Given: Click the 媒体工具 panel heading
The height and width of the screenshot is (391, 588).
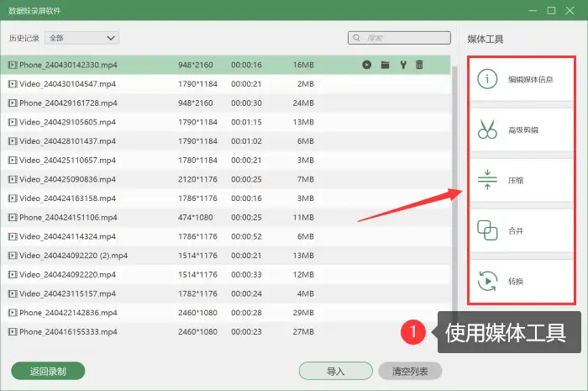Looking at the screenshot, I should [486, 39].
